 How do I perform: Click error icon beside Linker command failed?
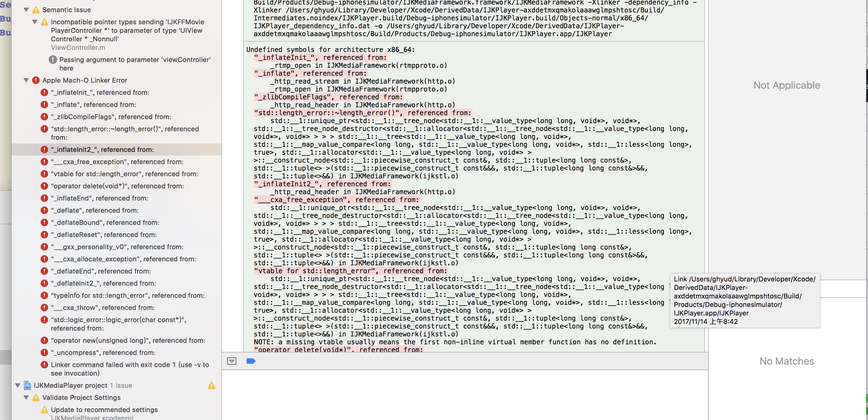(44, 365)
